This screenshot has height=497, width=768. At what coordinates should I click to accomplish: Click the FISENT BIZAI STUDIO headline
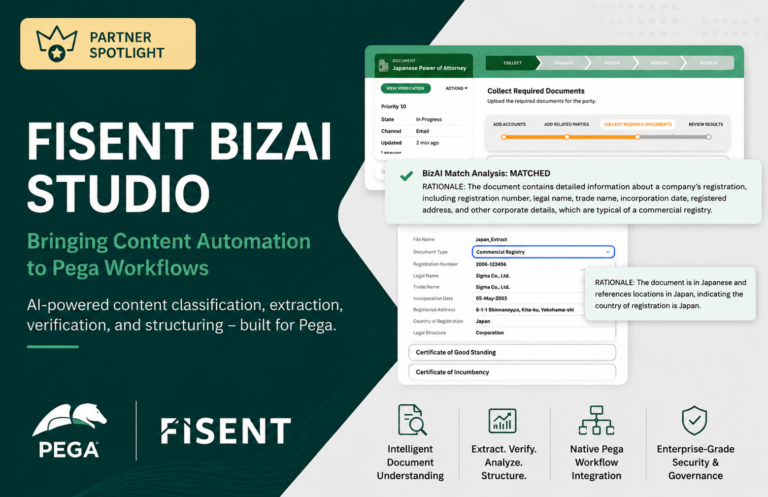[179, 166]
